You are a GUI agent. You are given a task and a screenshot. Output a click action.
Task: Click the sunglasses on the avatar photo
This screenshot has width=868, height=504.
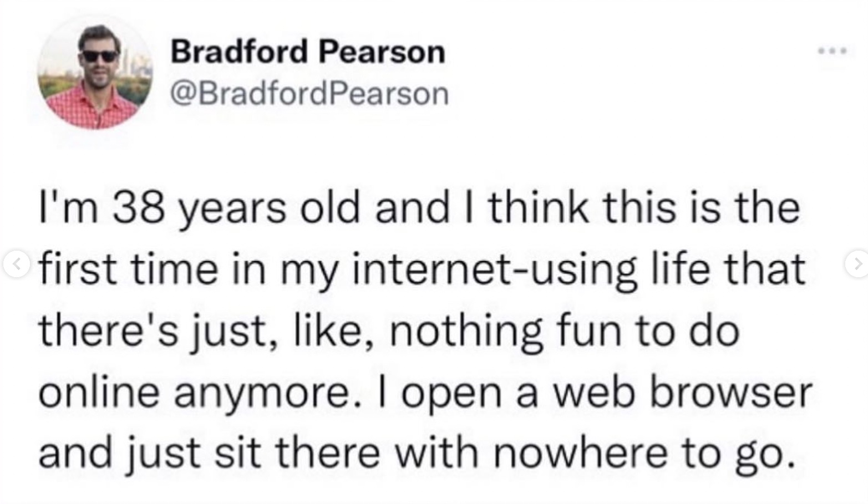pyautogui.click(x=99, y=56)
